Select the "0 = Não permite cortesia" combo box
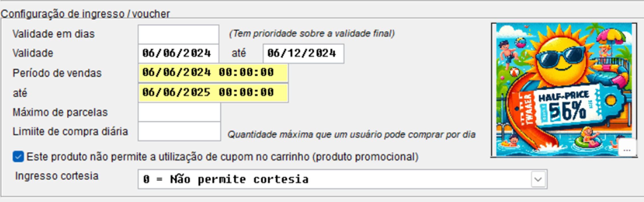Screen dimensions: 644x202 tap(334, 179)
